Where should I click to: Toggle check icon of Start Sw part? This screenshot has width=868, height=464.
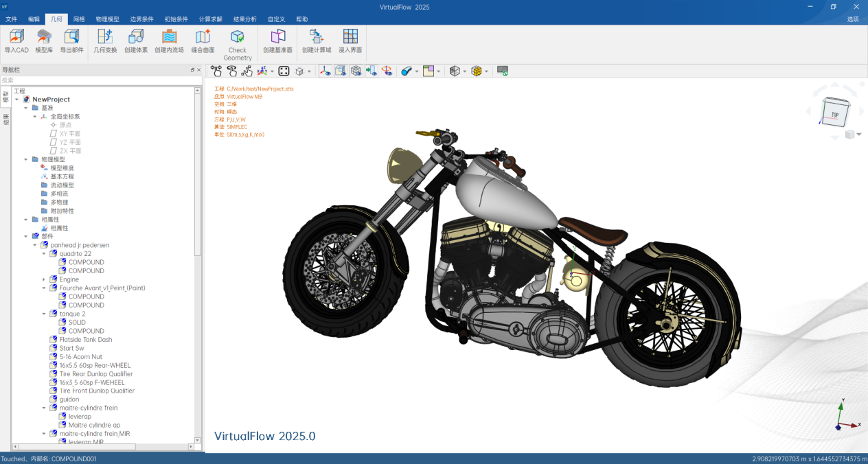(x=54, y=348)
